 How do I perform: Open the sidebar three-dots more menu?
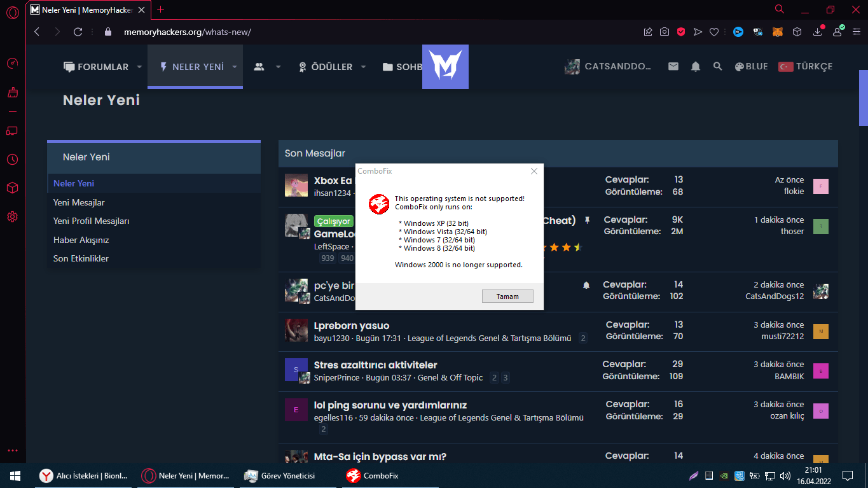[x=12, y=451]
